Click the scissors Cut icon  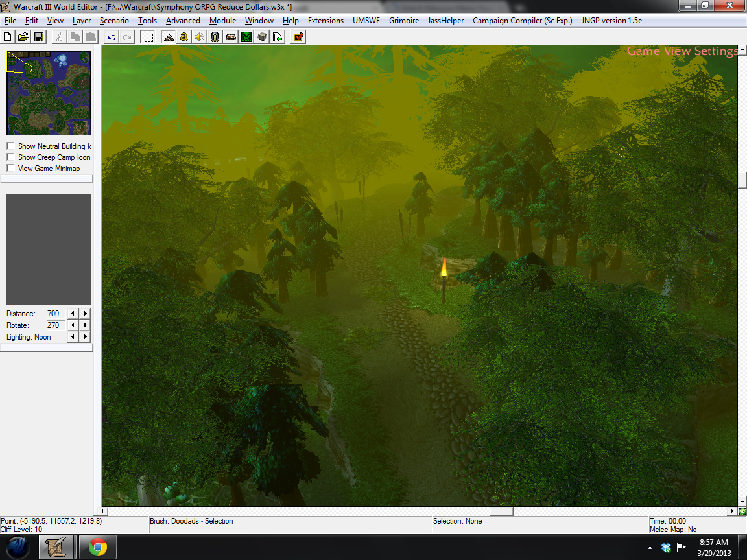click(59, 37)
